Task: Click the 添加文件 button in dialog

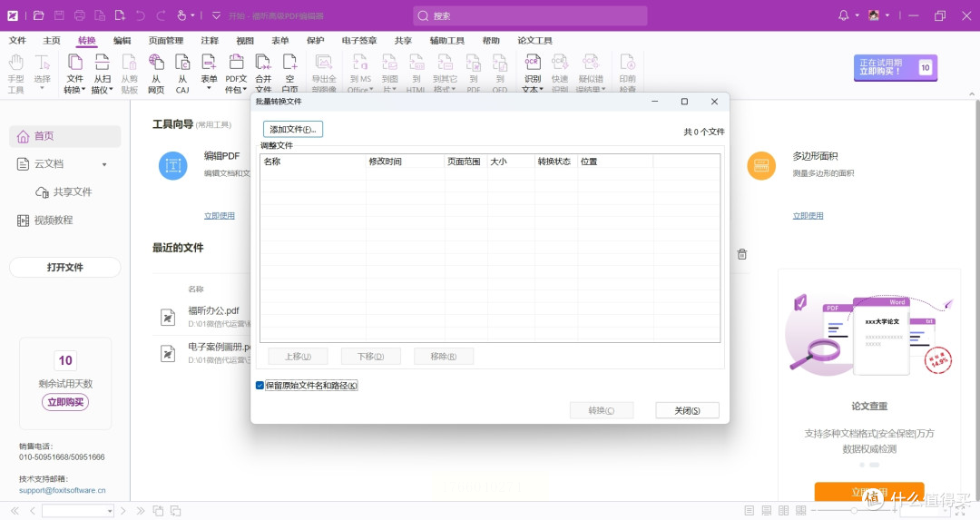Action: tap(292, 130)
